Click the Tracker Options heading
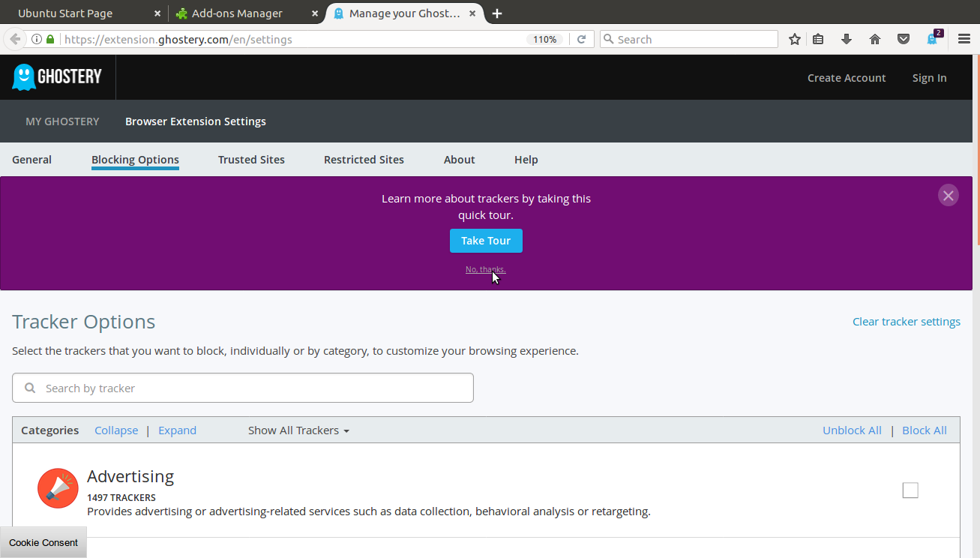The image size is (980, 558). (x=83, y=321)
